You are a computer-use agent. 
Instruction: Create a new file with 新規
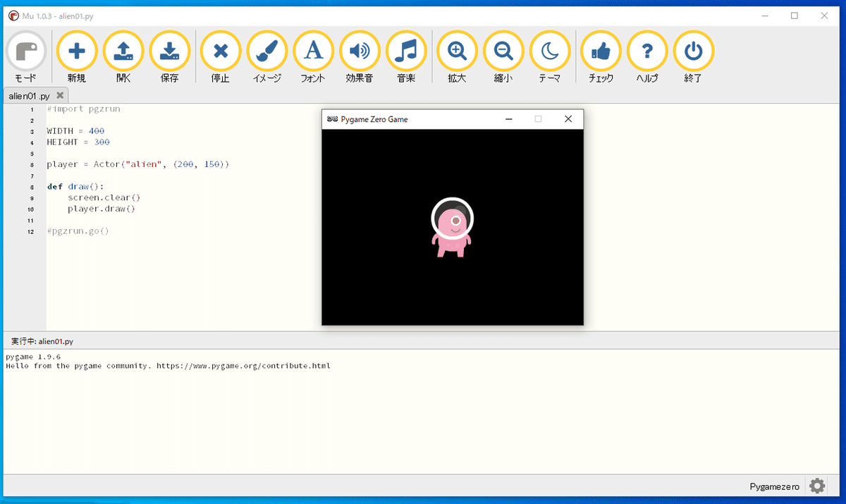point(77,50)
